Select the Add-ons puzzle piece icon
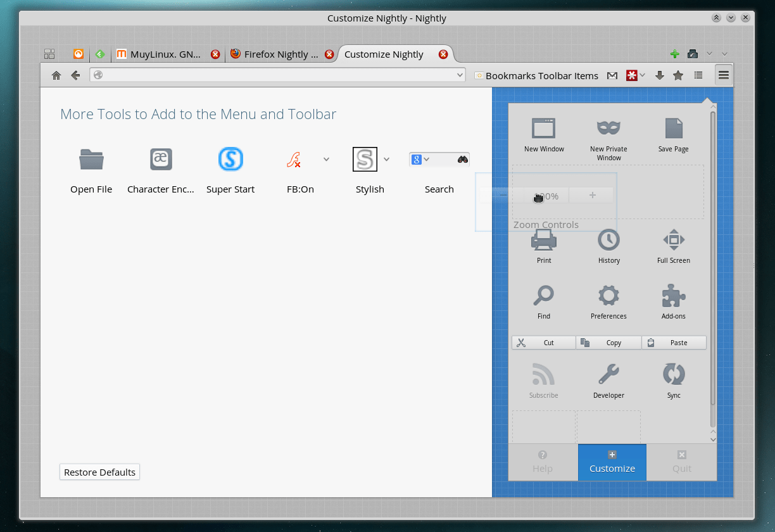Image resolution: width=775 pixels, height=532 pixels. (673, 296)
